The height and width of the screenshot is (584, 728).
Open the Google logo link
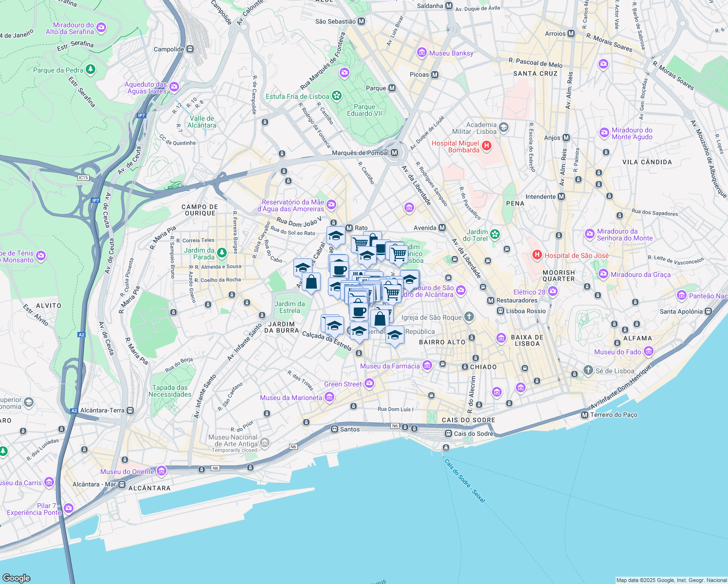point(16,578)
